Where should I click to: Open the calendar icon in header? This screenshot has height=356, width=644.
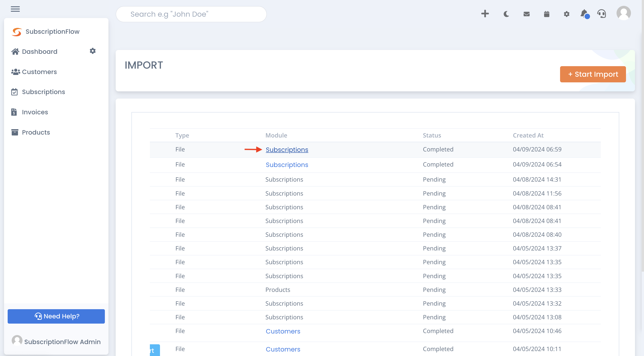click(x=547, y=14)
